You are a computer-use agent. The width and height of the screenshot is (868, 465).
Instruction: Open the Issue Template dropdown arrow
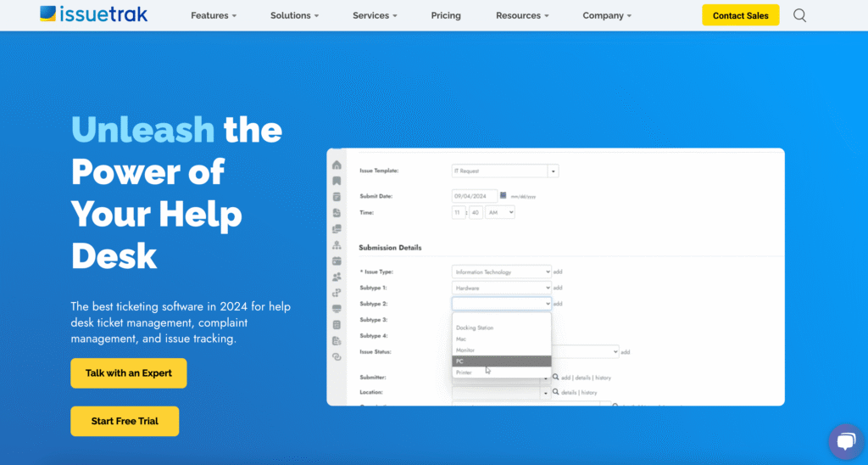coord(553,171)
